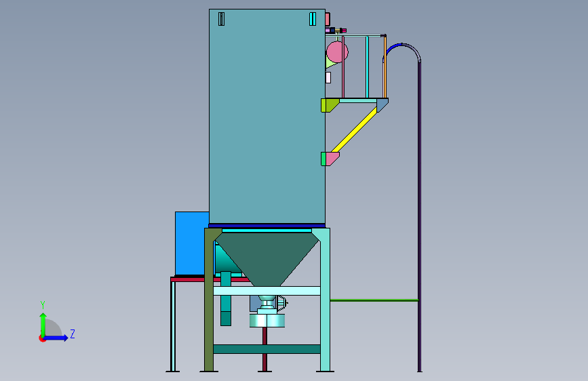Select the bright blue box beside the housing
Screen dimensions: 588x381
[x=192, y=243]
